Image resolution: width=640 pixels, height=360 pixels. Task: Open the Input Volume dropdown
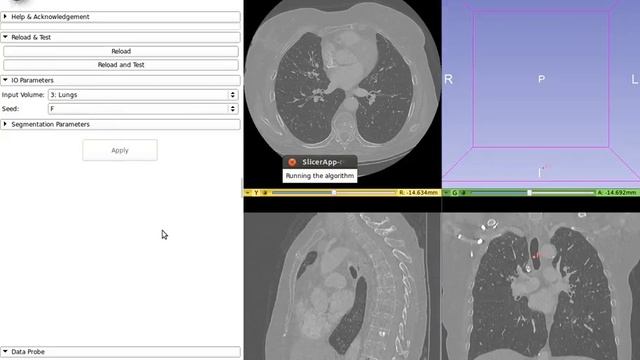[x=143, y=95]
